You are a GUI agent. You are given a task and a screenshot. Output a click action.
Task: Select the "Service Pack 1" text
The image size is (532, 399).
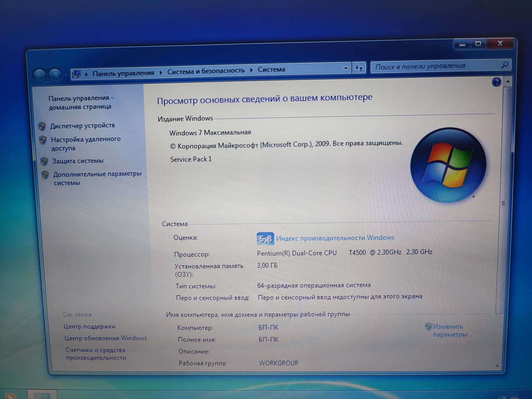point(191,159)
